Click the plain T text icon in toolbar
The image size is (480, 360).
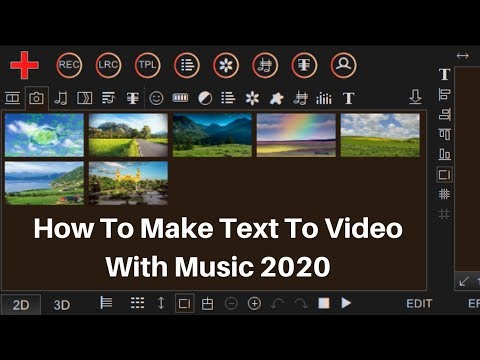(348, 98)
